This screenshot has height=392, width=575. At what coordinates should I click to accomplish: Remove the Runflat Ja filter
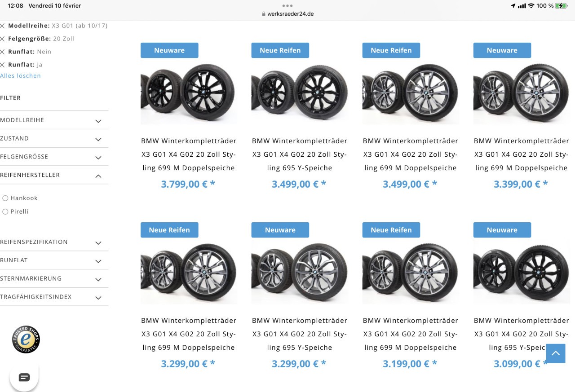coord(2,65)
